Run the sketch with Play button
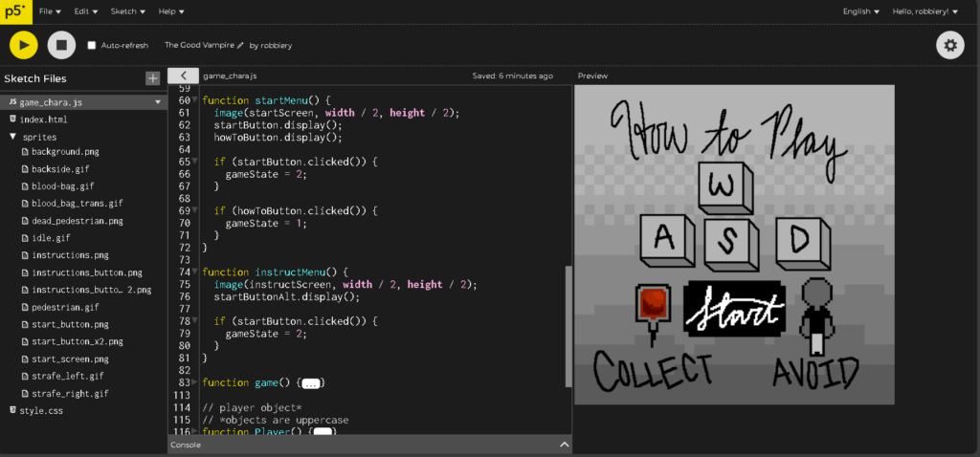 point(24,45)
